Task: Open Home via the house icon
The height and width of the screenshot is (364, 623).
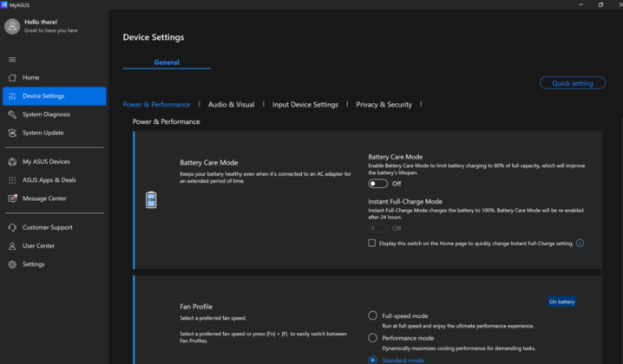Action: point(12,77)
